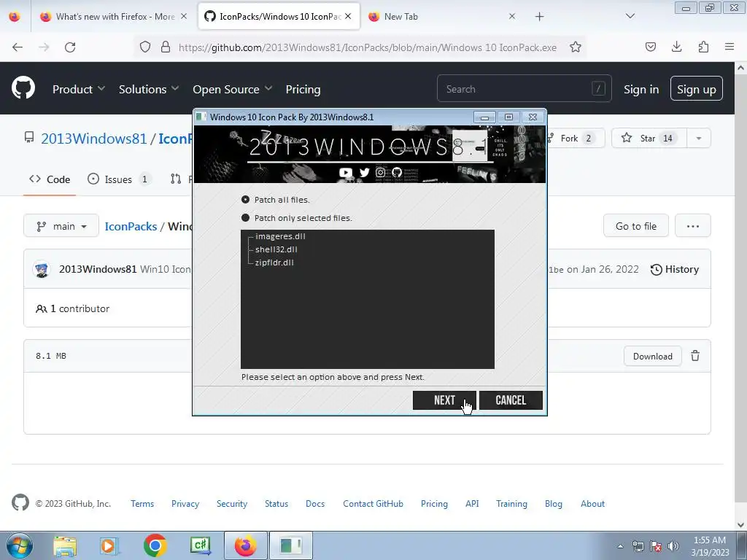The height and width of the screenshot is (560, 747).
Task: Click the Go to file button
Action: 636,226
